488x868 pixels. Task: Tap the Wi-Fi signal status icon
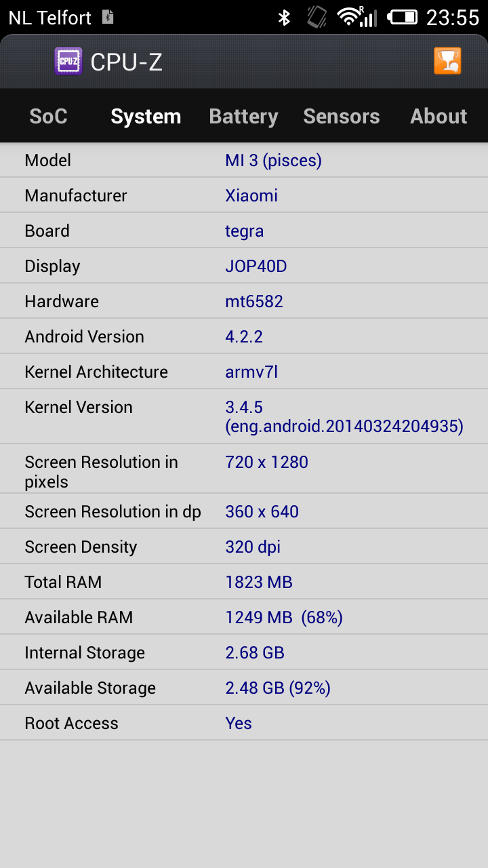click(358, 17)
